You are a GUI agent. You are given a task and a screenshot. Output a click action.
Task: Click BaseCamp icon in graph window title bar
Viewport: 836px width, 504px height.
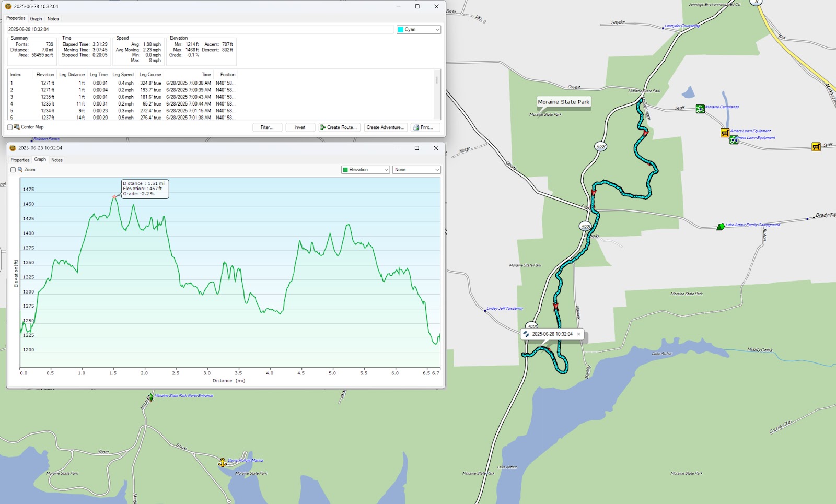[13, 148]
